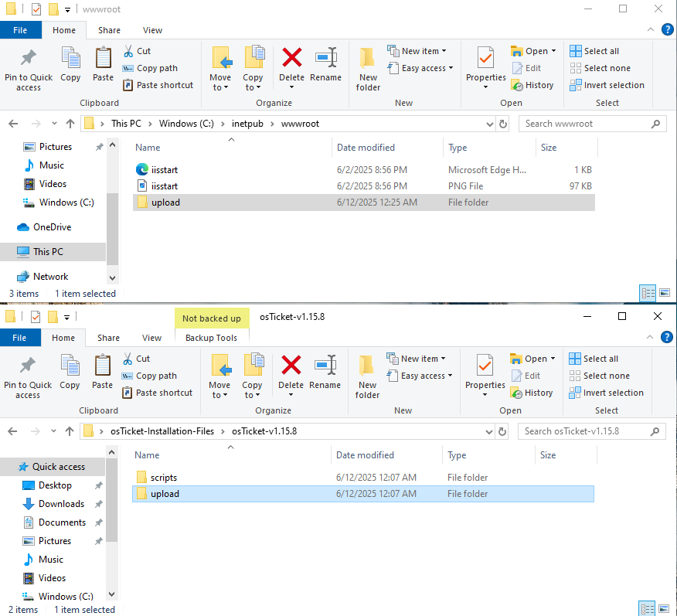Click Rename in the osTicket-v1.15.8 window
Image resolution: width=677 pixels, height=616 pixels.
[325, 372]
